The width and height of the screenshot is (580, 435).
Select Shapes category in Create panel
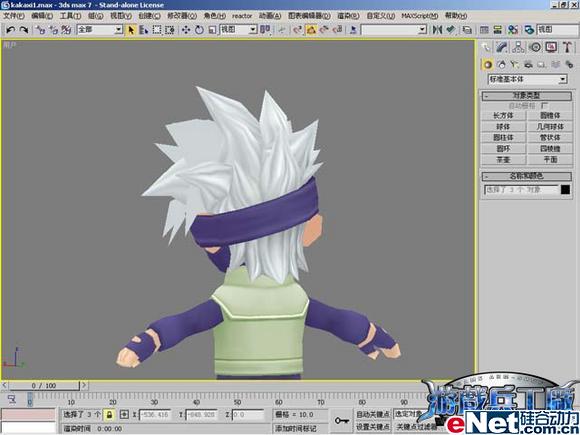[x=501, y=64]
